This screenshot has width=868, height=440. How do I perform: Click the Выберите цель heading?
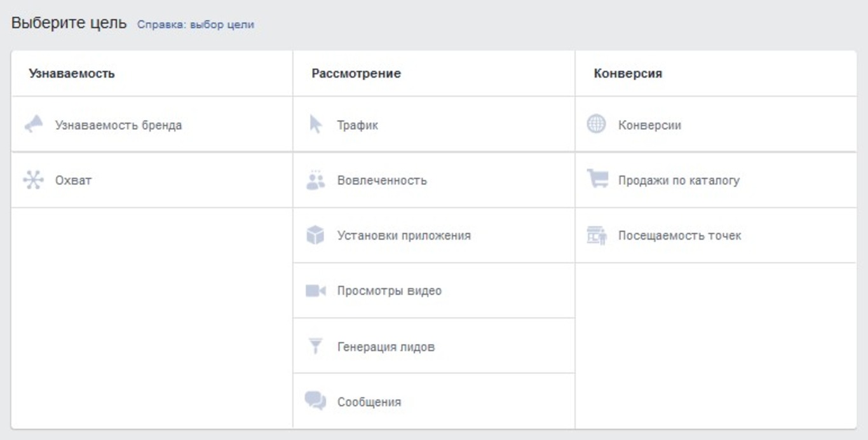(x=69, y=24)
